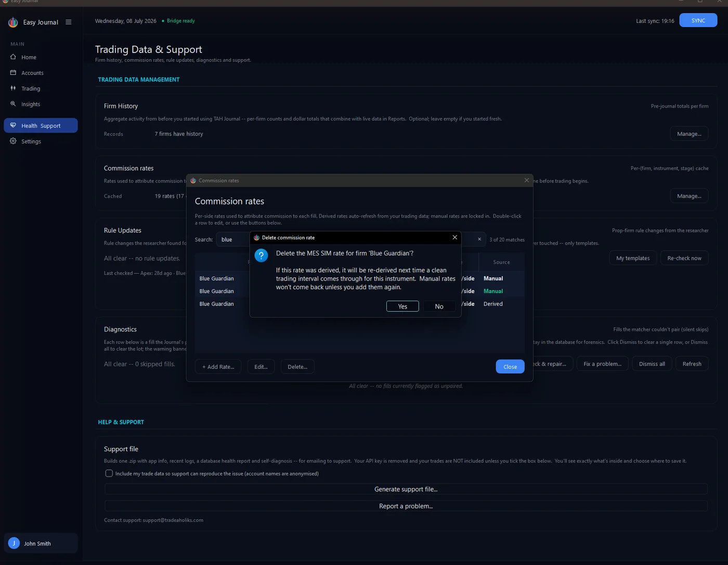Confirm deletion with Yes

coord(402,306)
